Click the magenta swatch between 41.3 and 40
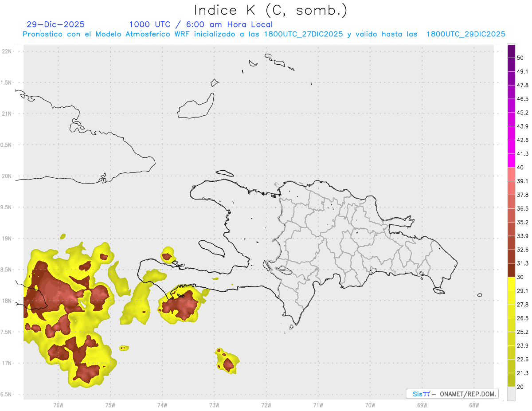Image resolution: width=532 pixels, height=411 pixels. coord(511,160)
